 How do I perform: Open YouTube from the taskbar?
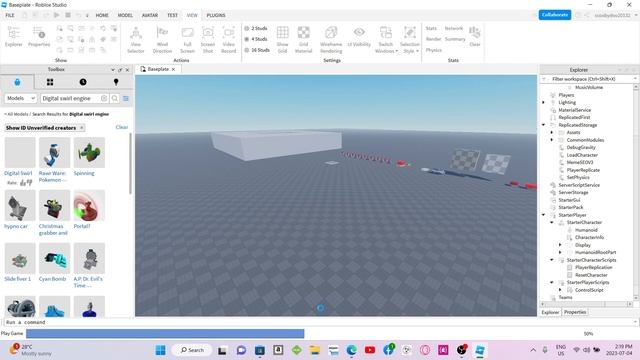[370, 350]
